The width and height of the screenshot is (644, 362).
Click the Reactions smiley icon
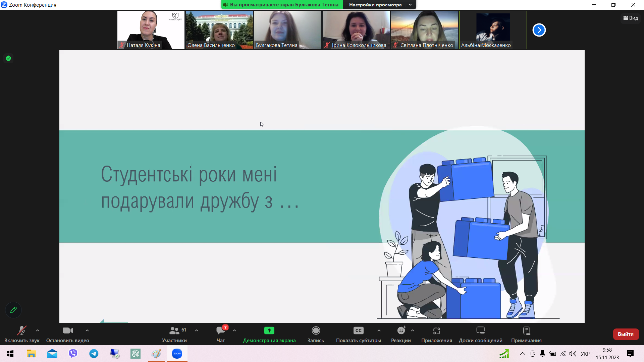(401, 331)
